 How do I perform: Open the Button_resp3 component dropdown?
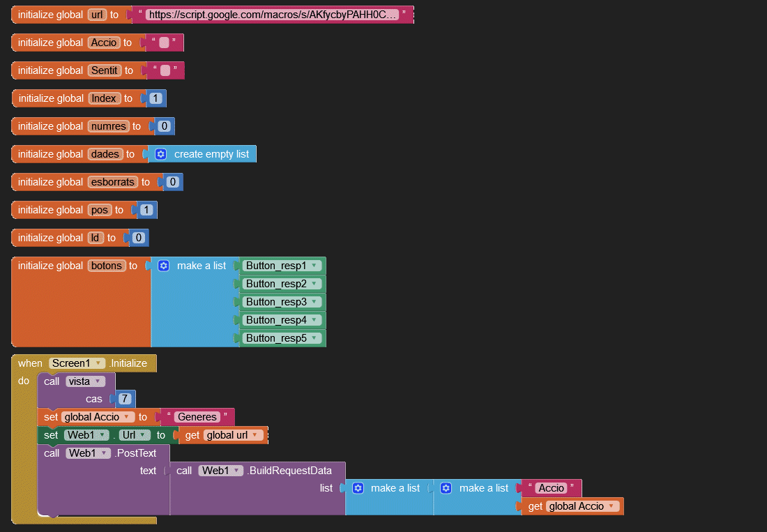click(315, 302)
